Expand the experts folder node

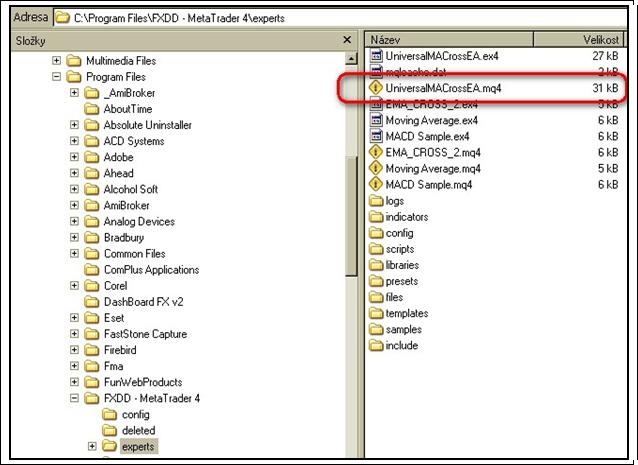92,446
